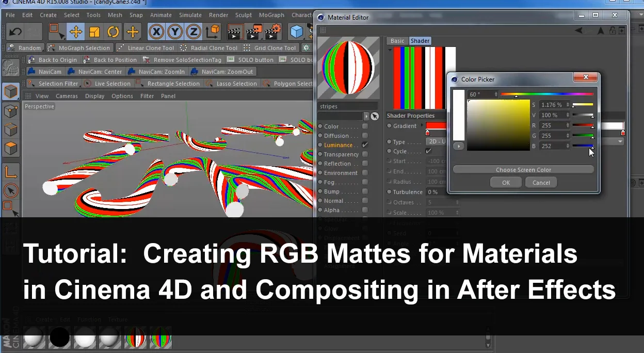Enable the Bump channel checkbox
644x353 pixels.
(365, 191)
